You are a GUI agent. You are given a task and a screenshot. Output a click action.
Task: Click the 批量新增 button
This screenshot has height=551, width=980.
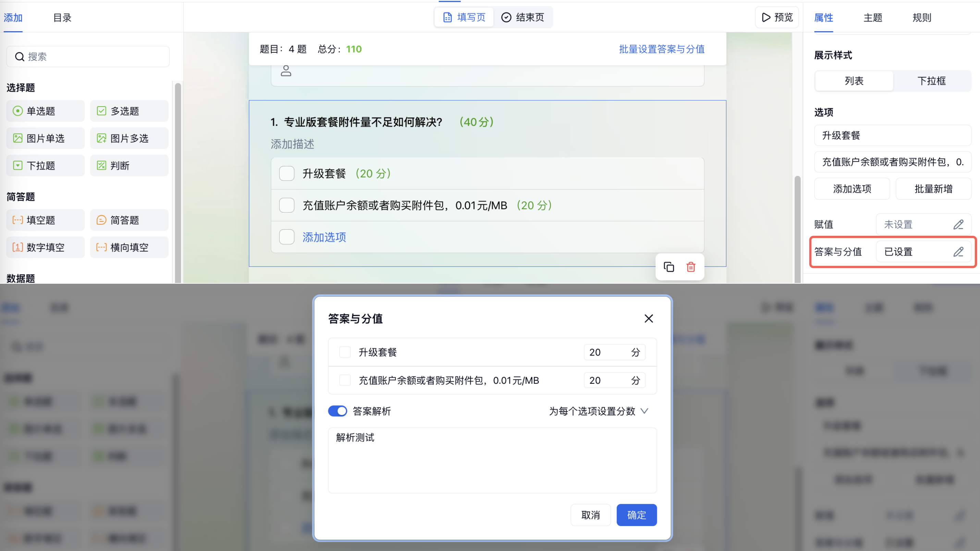click(x=933, y=189)
